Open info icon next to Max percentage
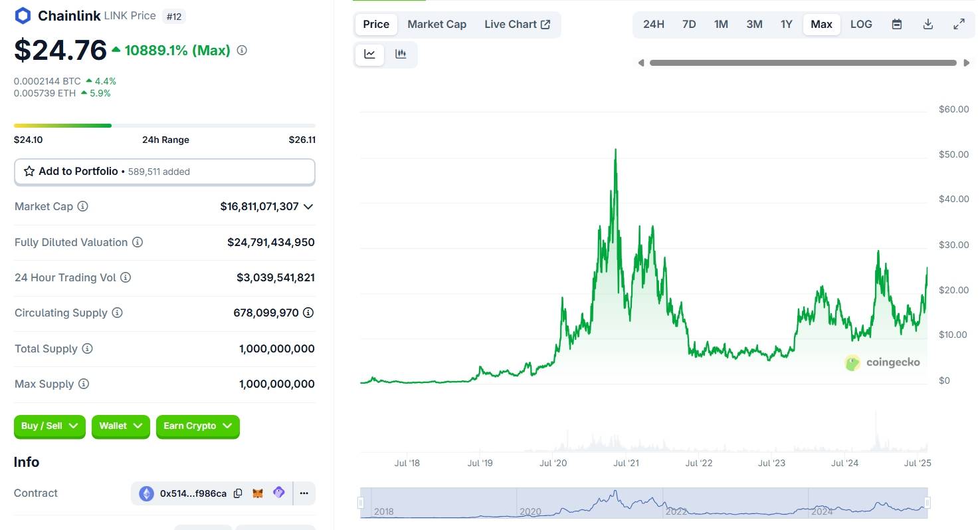 242,50
